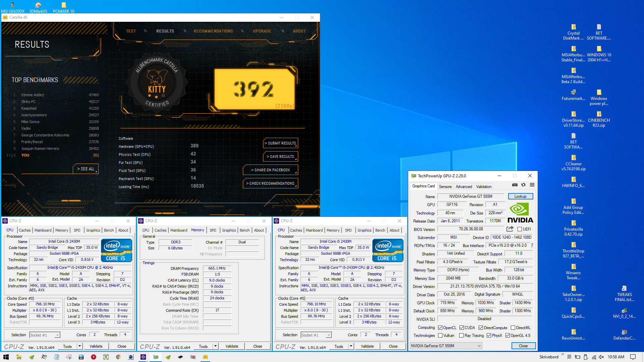Expand the Skrivebord toolbar chevron on taskbar
Screen dimensions: 644x362
point(562,354)
